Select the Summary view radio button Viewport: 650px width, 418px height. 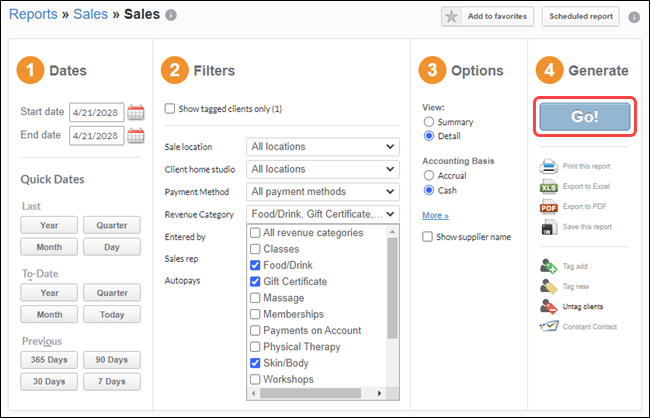[x=429, y=122]
